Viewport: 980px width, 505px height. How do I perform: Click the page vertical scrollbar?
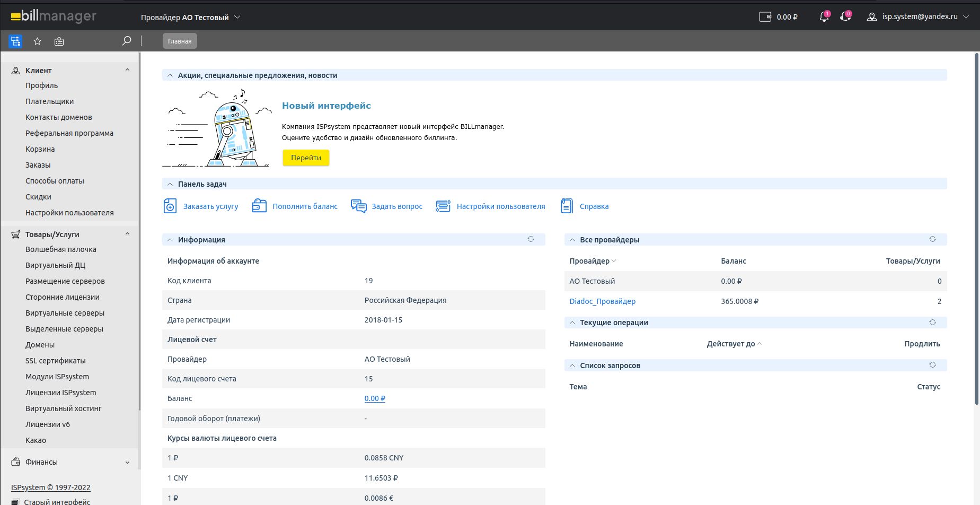coord(977,228)
